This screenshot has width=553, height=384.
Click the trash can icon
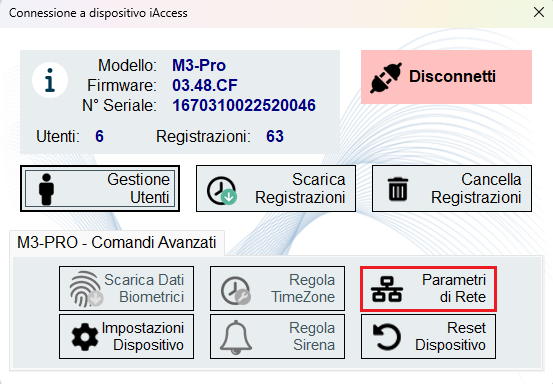[398, 189]
